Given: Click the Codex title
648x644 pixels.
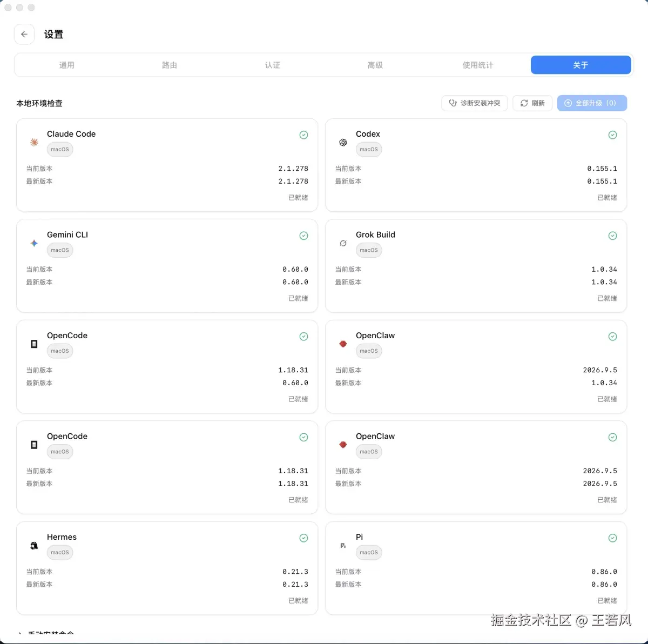Looking at the screenshot, I should pos(368,134).
